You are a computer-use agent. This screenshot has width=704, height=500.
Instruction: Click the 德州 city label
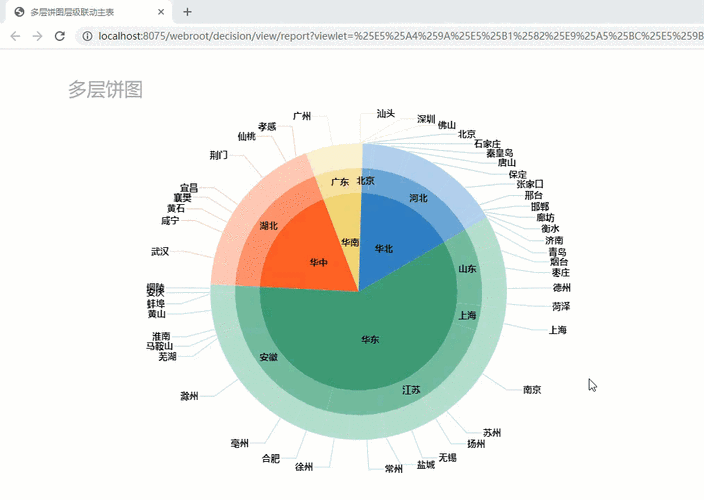coord(562,288)
